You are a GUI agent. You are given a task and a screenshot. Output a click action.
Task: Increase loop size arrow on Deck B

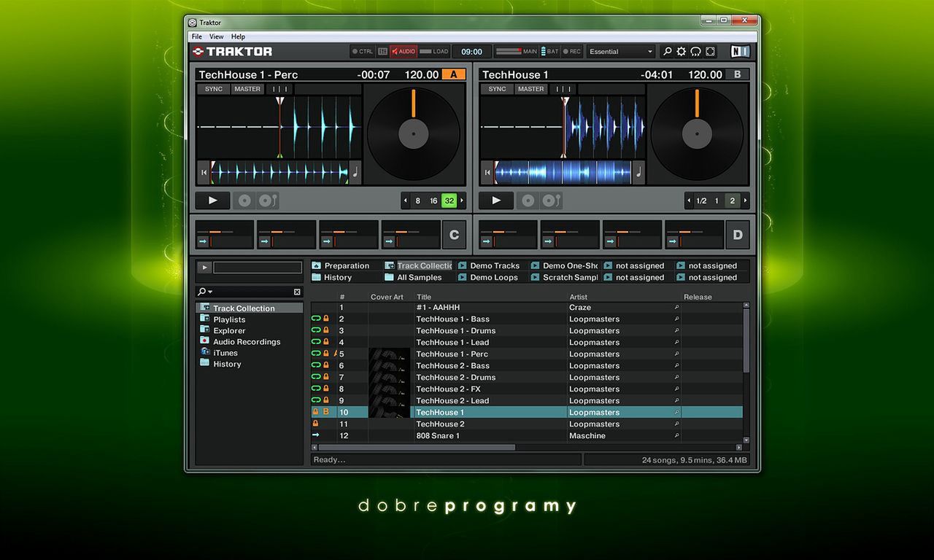[x=745, y=201]
